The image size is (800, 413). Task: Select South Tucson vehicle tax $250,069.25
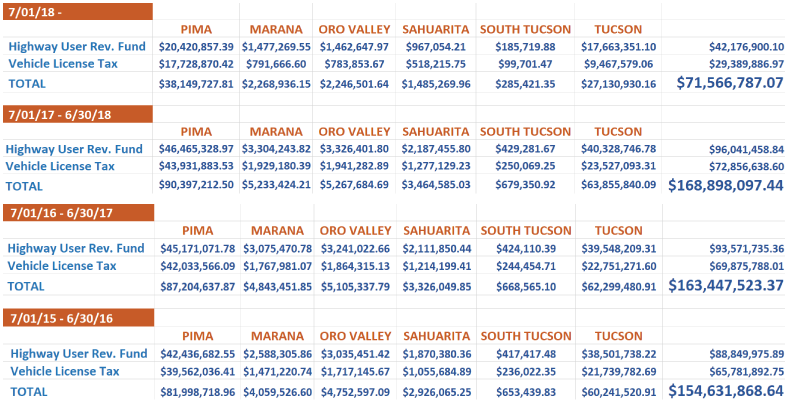point(518,166)
